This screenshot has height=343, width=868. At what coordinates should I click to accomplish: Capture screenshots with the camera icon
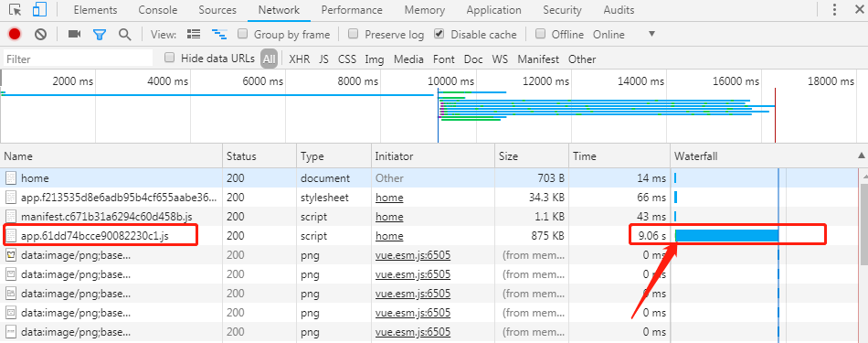(x=75, y=35)
